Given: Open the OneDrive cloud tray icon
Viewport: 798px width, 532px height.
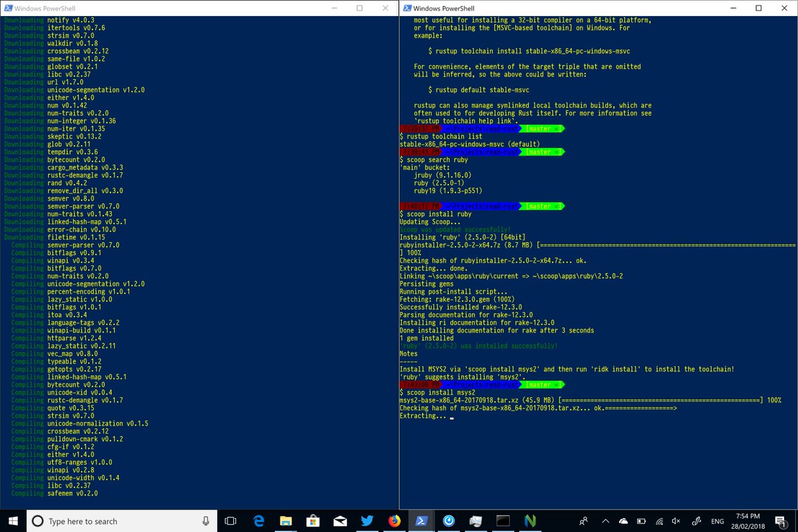Looking at the screenshot, I should [x=623, y=521].
